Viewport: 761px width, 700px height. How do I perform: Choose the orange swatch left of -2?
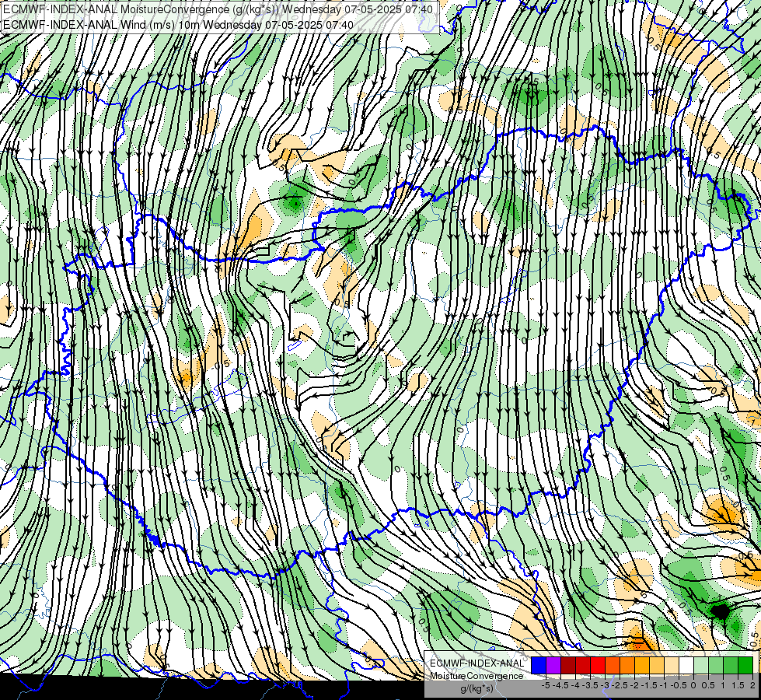click(x=627, y=665)
